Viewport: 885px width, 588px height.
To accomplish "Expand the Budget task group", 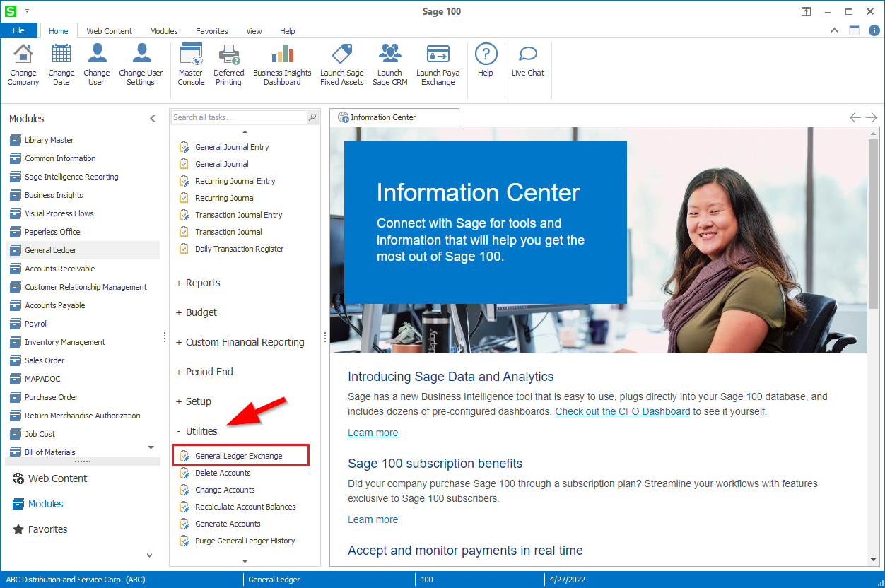I will coord(197,312).
